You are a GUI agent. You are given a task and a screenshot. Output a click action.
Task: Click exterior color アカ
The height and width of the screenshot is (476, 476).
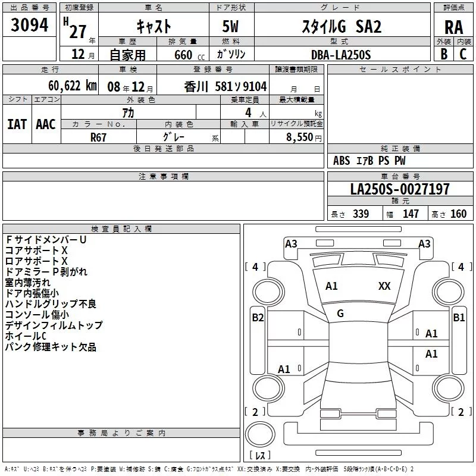(128, 113)
